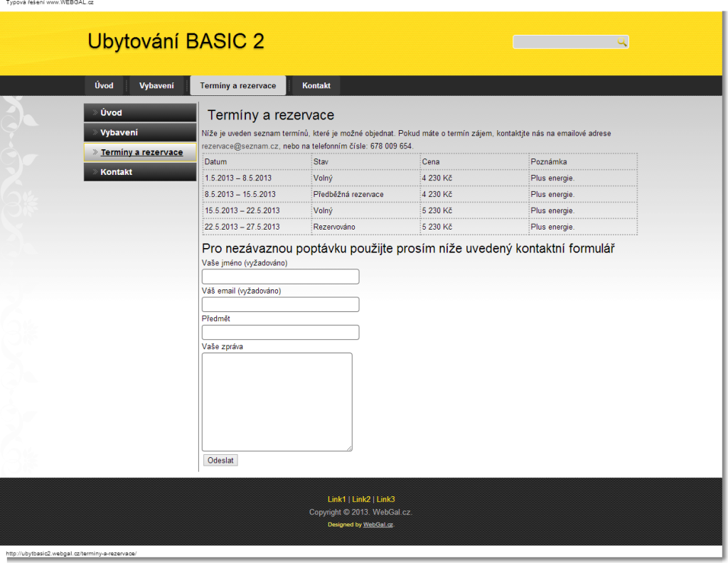Open the Vybavení tab in top navigation
The image size is (728, 563).
(156, 86)
